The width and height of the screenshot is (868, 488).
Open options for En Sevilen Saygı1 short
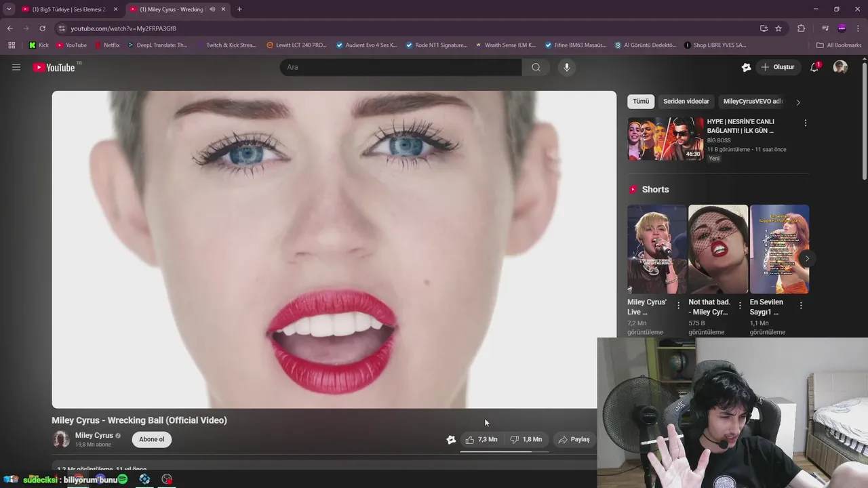[x=801, y=306]
